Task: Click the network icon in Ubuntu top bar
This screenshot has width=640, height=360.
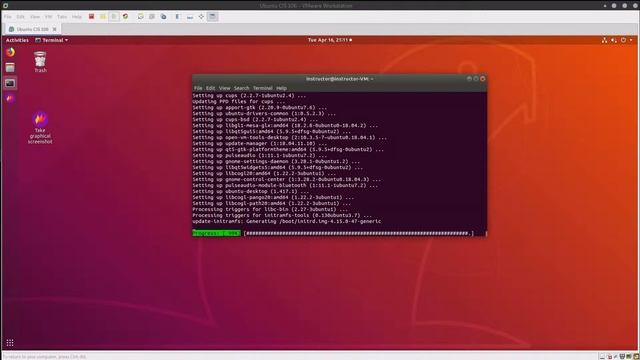Action: click(x=604, y=40)
